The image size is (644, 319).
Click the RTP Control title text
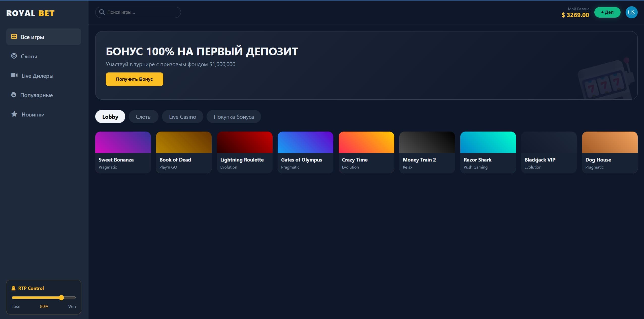point(31,288)
